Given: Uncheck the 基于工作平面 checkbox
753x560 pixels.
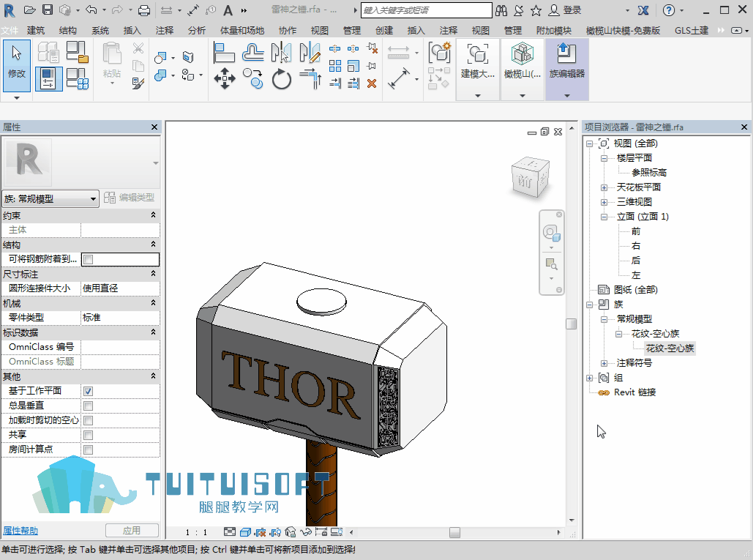Looking at the screenshot, I should (x=88, y=392).
